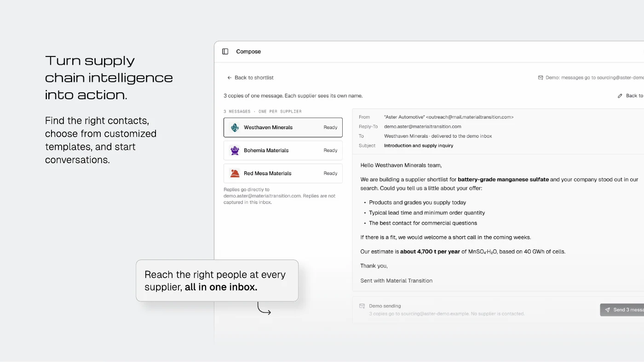Click the bullet Products and grades you supply today

(418, 203)
